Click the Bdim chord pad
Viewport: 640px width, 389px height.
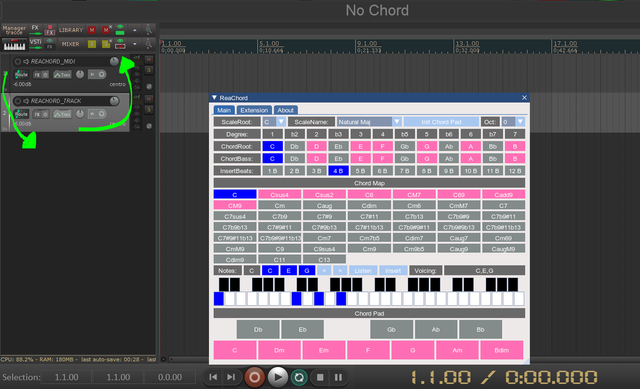click(x=502, y=350)
